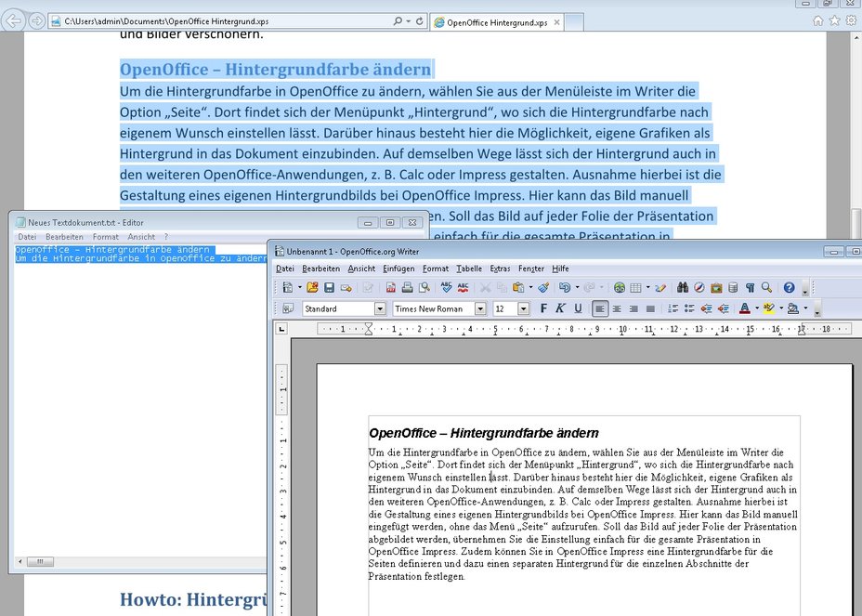Send document as e-mail icon

coord(346,287)
